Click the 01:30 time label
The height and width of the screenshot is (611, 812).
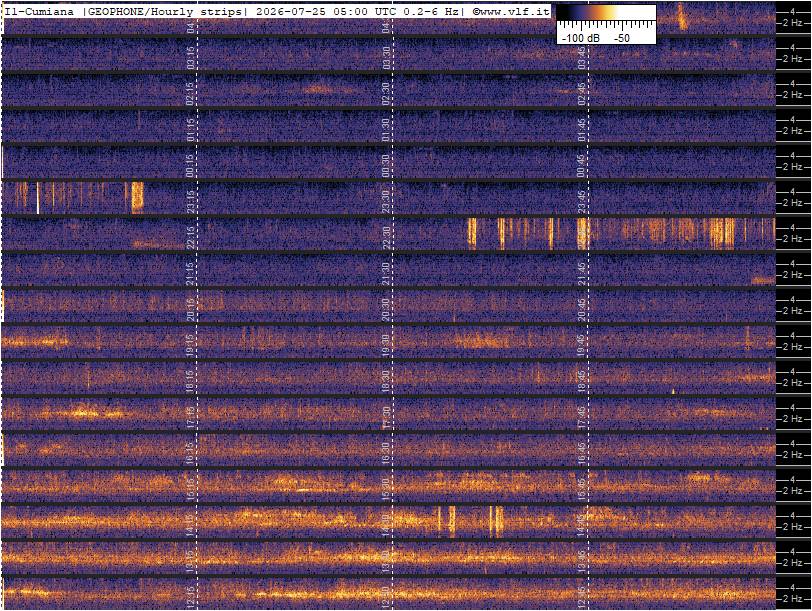coord(385,129)
